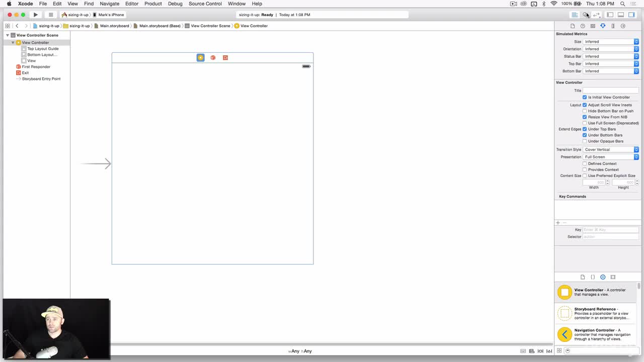Viewport: 644px width, 362px height.
Task: Open the Pin constraints tool
Action: 540,351
